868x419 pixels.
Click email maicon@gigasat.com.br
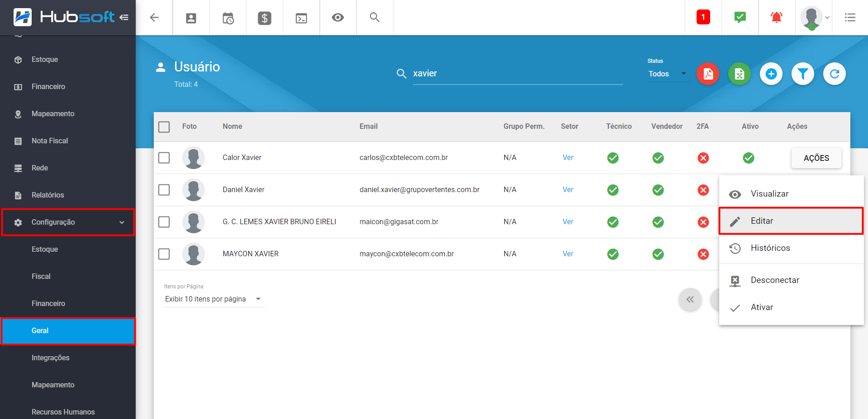click(399, 222)
